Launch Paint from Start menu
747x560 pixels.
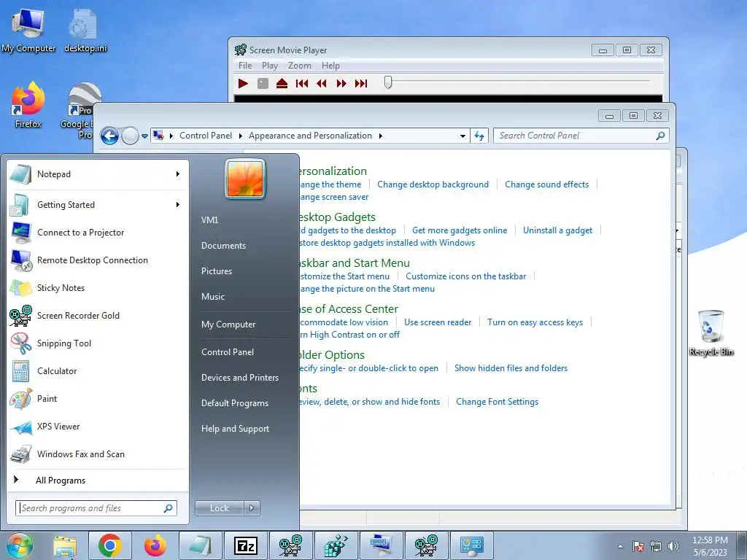(x=96, y=399)
